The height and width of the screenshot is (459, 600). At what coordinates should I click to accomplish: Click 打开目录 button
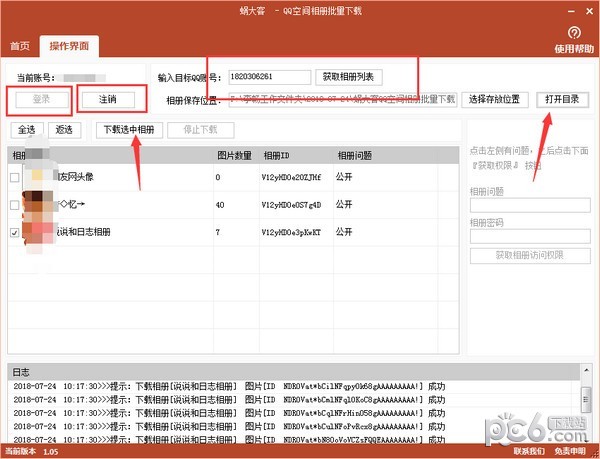click(x=562, y=100)
